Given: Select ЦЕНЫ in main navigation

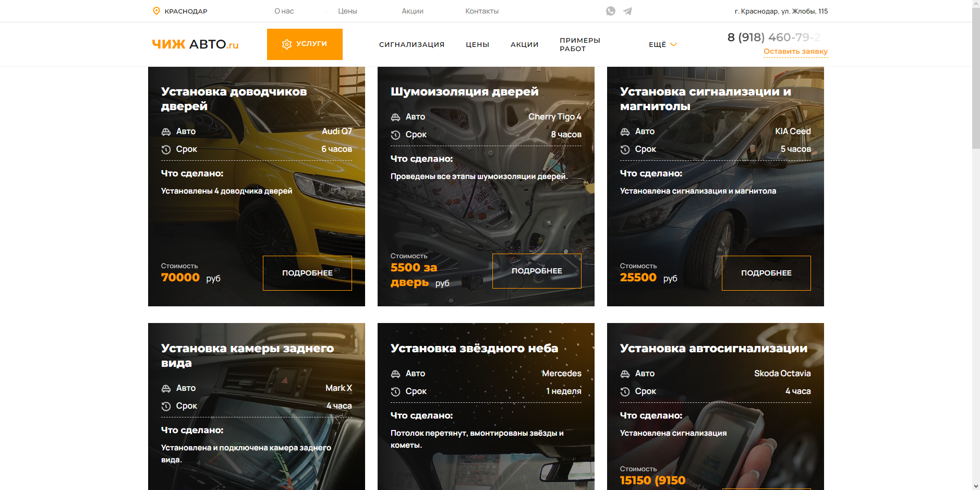Looking at the screenshot, I should point(477,44).
